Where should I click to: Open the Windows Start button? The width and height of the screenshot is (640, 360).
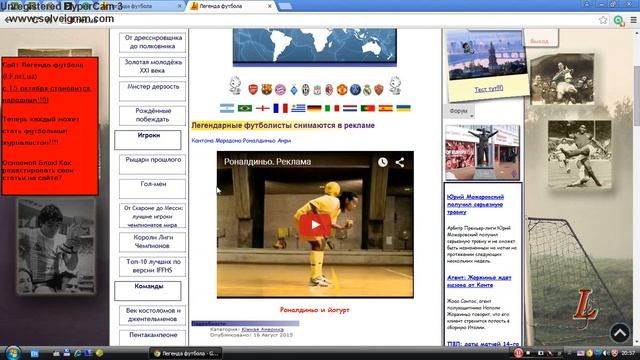pos(13,353)
